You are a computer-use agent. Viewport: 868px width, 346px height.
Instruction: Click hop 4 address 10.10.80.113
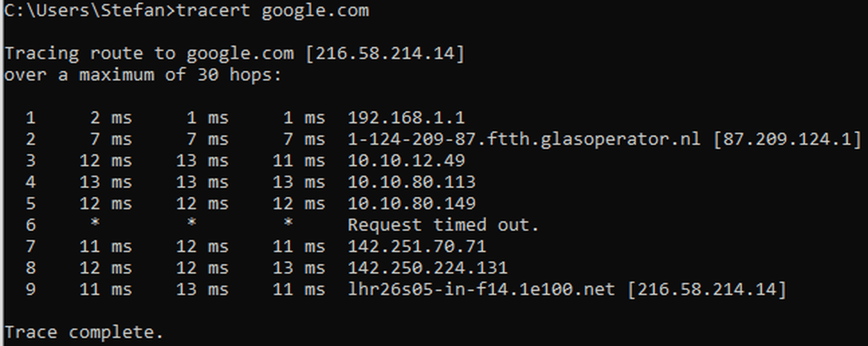point(411,182)
